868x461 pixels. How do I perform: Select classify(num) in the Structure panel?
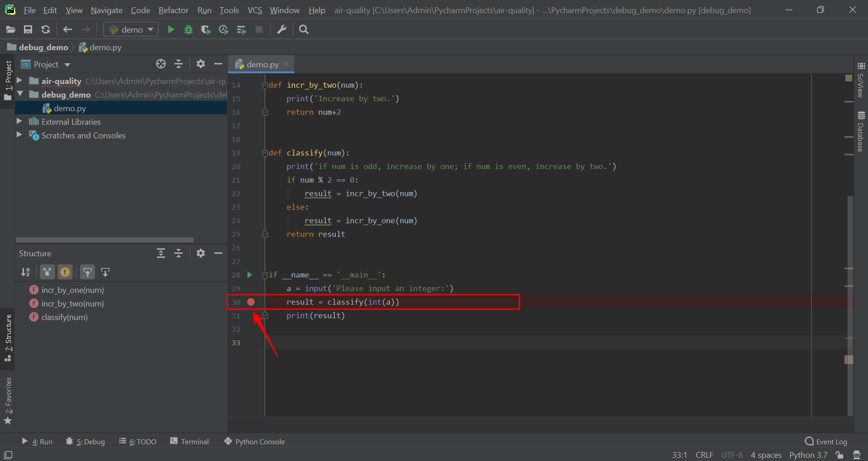(64, 317)
